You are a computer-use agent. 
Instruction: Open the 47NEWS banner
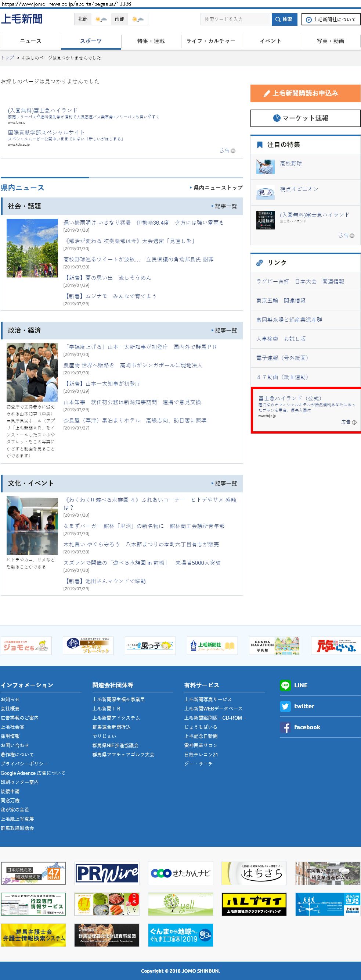(33, 873)
